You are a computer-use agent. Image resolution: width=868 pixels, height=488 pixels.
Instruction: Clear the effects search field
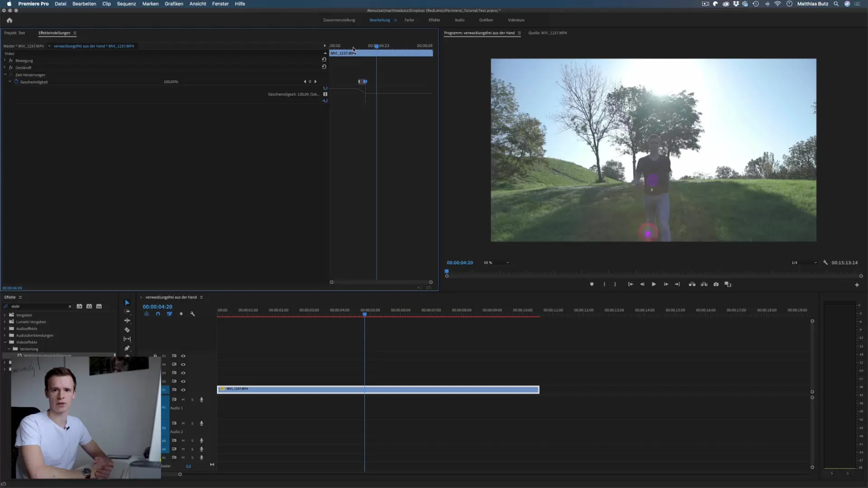coord(70,306)
